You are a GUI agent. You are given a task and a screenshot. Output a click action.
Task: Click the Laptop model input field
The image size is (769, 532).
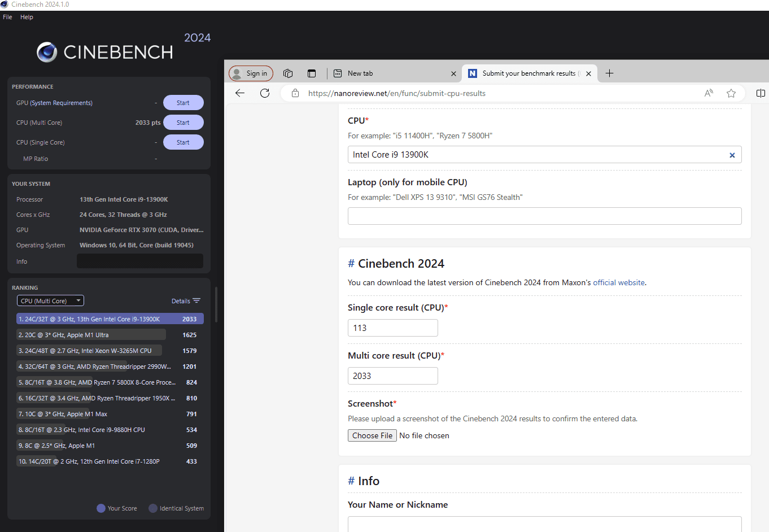click(545, 216)
